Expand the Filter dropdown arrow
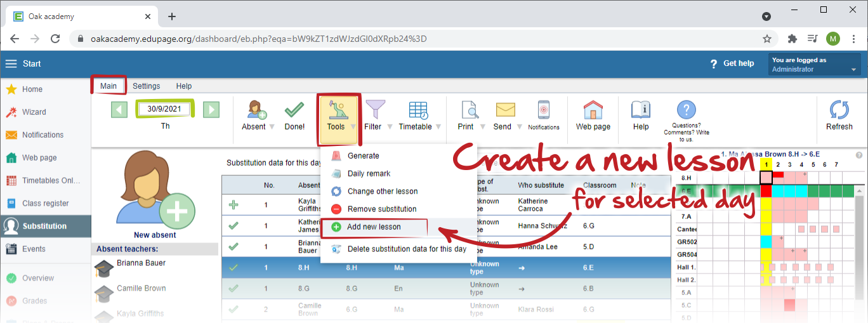 pos(390,127)
